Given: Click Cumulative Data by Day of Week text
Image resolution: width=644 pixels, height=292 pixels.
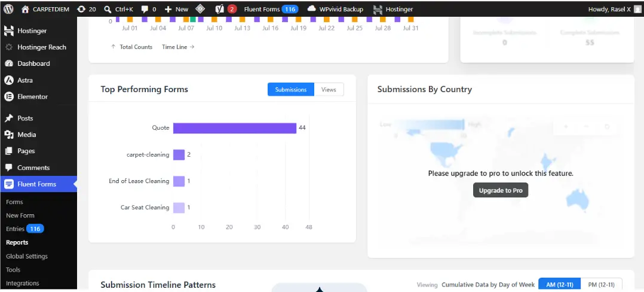Looking at the screenshot, I should click(x=488, y=285).
